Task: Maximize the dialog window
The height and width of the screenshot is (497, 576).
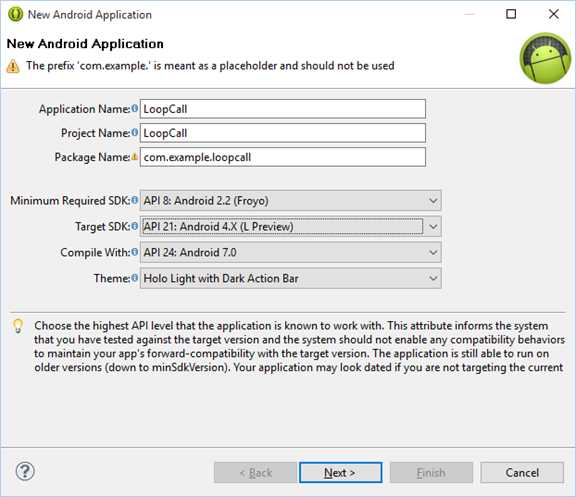Action: (x=511, y=14)
